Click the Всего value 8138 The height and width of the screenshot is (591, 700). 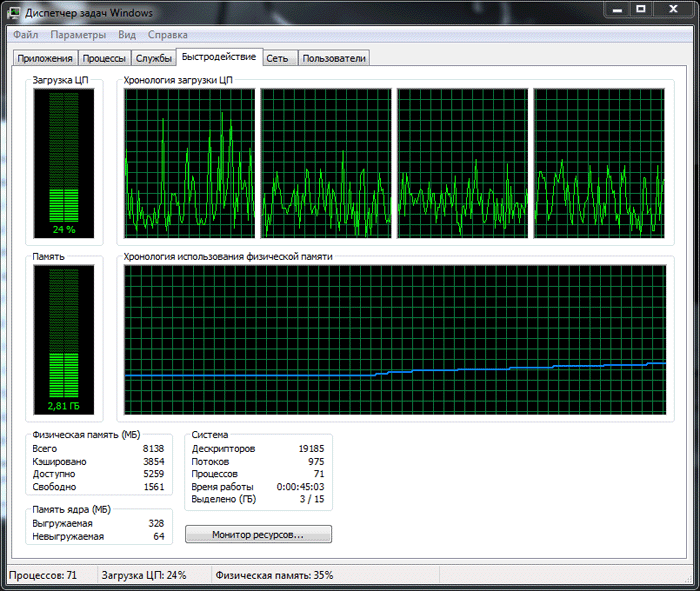(x=154, y=449)
